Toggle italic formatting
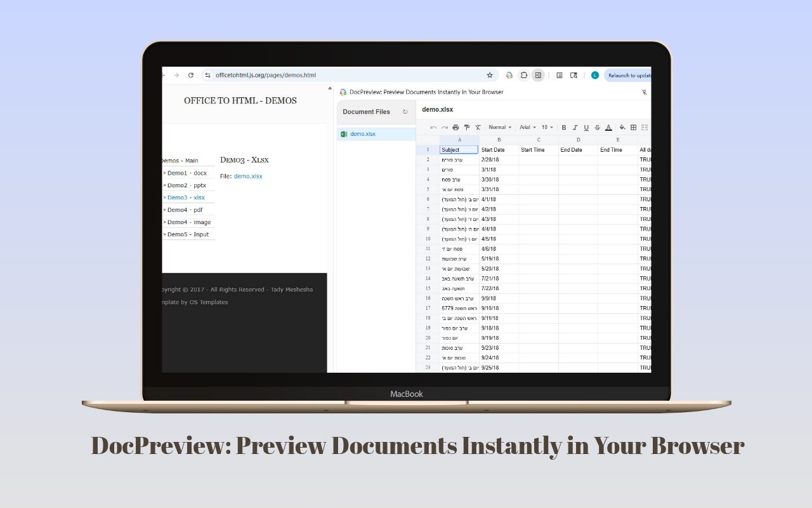Image resolution: width=812 pixels, height=508 pixels. 575,128
